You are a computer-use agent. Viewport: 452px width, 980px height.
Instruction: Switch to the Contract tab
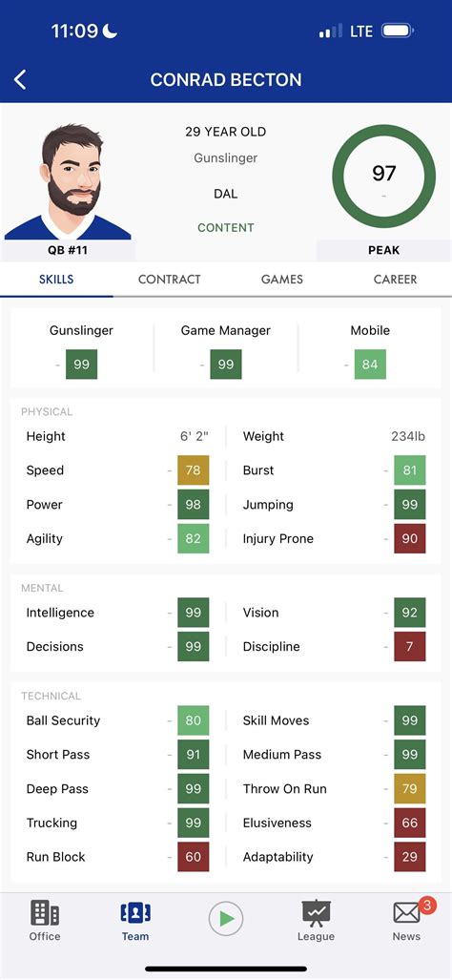pos(169,280)
